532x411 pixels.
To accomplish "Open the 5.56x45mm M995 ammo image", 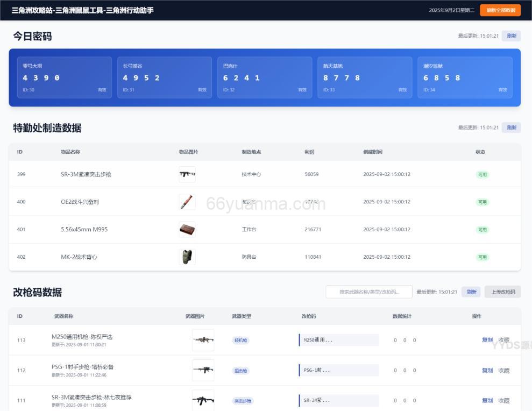I will pyautogui.click(x=187, y=230).
